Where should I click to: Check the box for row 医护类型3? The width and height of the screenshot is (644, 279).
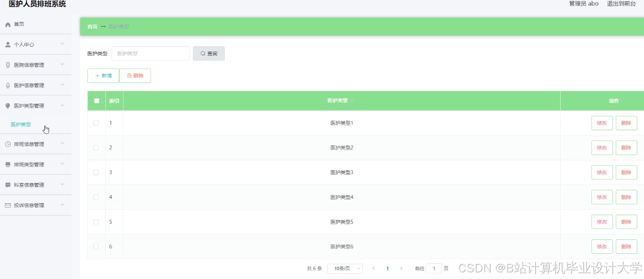pyautogui.click(x=96, y=173)
